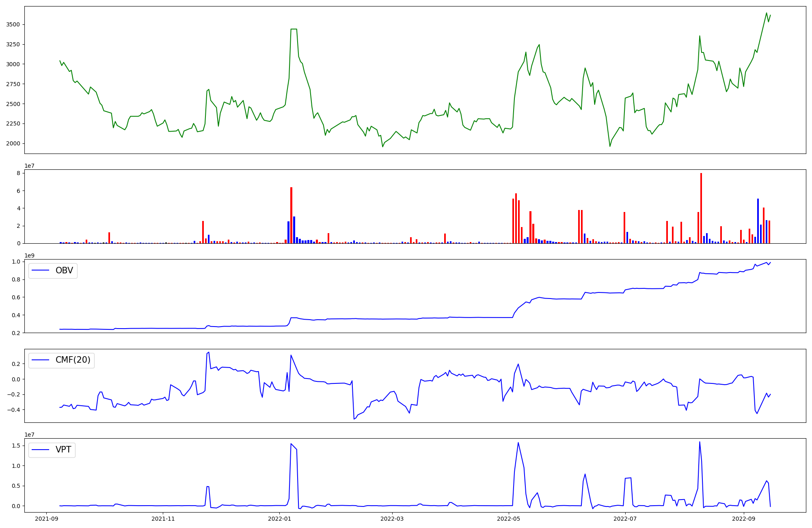Click the 2021-11 x-axis date label
812x528 pixels.
pos(163,519)
